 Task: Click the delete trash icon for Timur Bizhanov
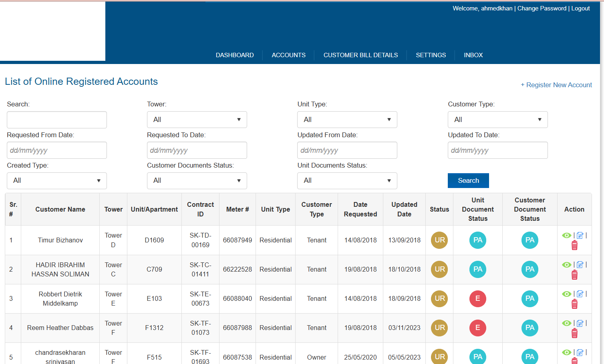[x=574, y=246]
